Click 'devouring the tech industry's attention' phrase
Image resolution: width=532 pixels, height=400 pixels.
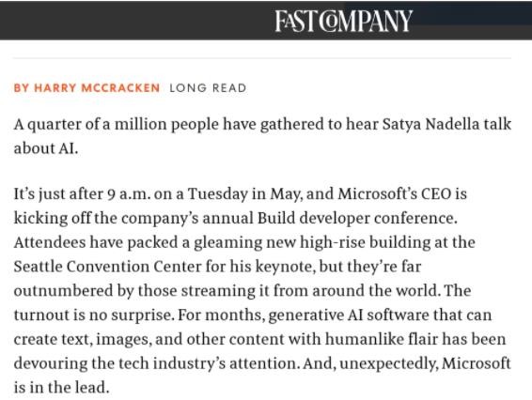click(155, 363)
